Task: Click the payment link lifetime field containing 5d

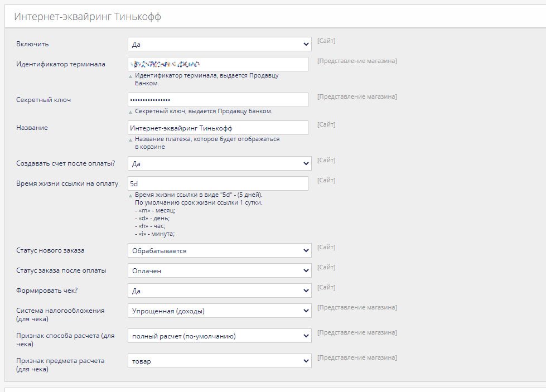Action: click(218, 183)
